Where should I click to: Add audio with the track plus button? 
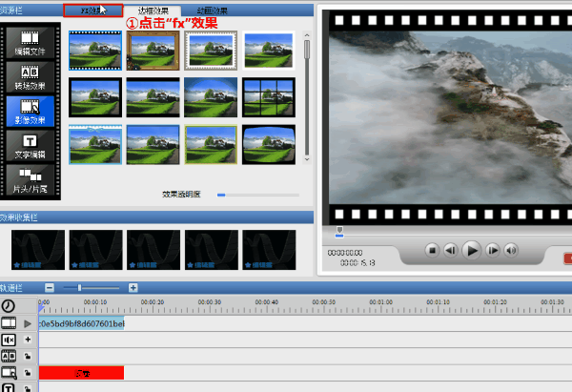(x=28, y=340)
